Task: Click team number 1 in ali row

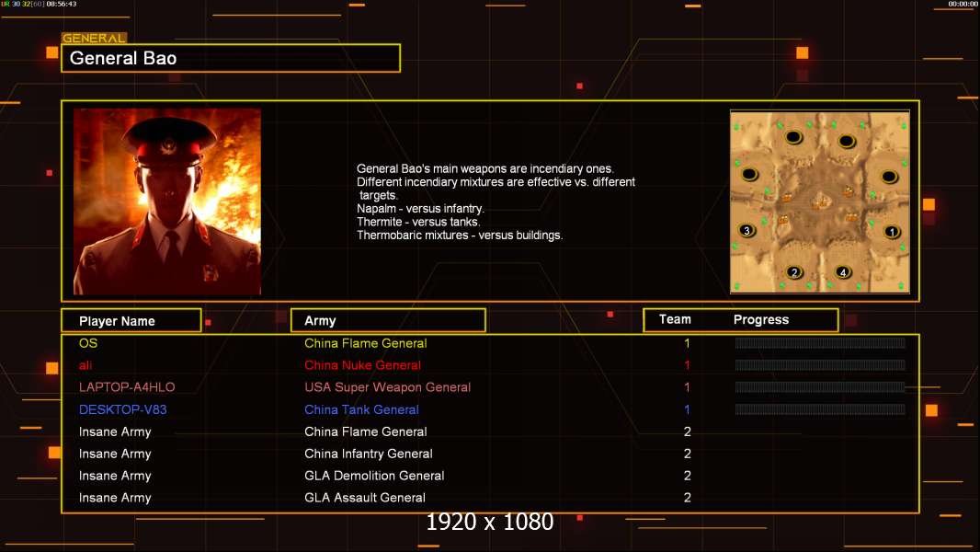Action: [687, 365]
